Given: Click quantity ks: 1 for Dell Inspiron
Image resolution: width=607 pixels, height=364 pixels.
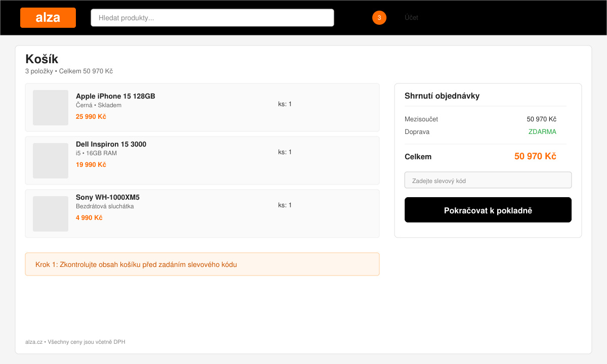Looking at the screenshot, I should click(x=285, y=152).
